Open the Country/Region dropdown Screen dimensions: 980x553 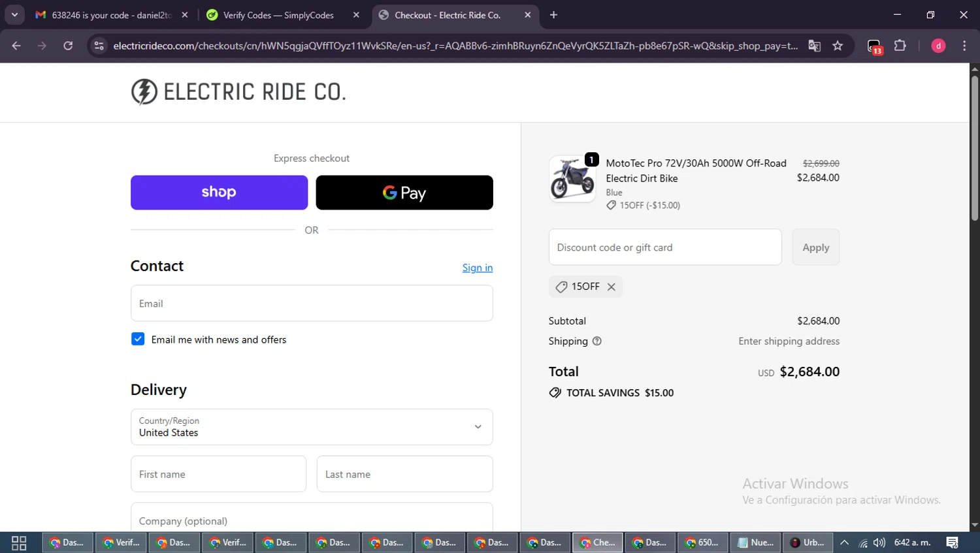[x=312, y=427]
